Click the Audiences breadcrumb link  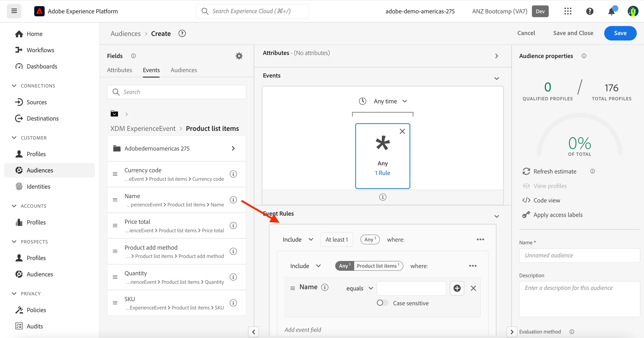click(125, 33)
